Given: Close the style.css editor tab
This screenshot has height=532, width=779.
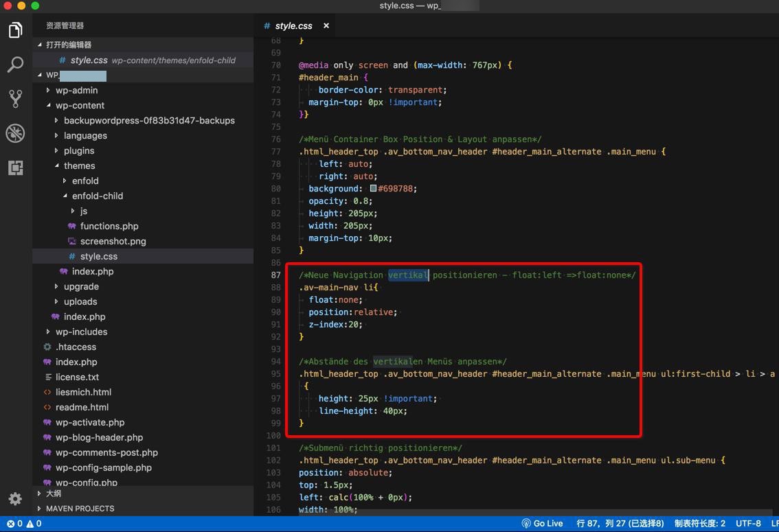Looking at the screenshot, I should click(326, 26).
